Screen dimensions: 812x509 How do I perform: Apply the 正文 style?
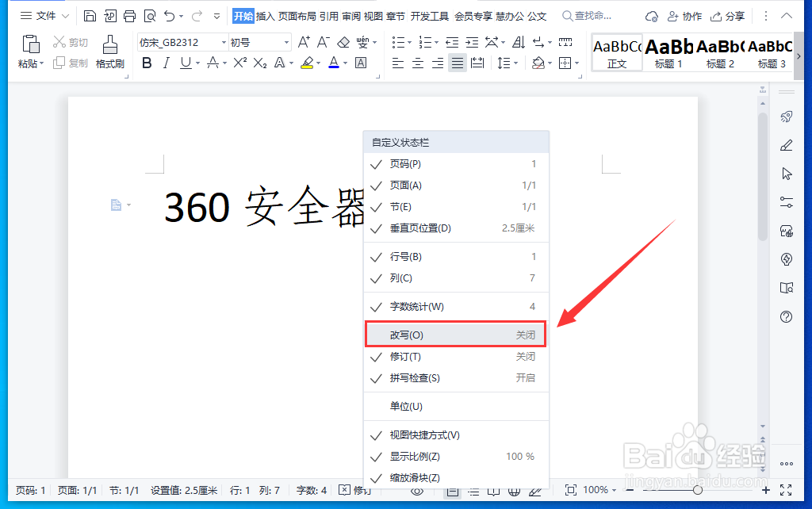pos(617,53)
